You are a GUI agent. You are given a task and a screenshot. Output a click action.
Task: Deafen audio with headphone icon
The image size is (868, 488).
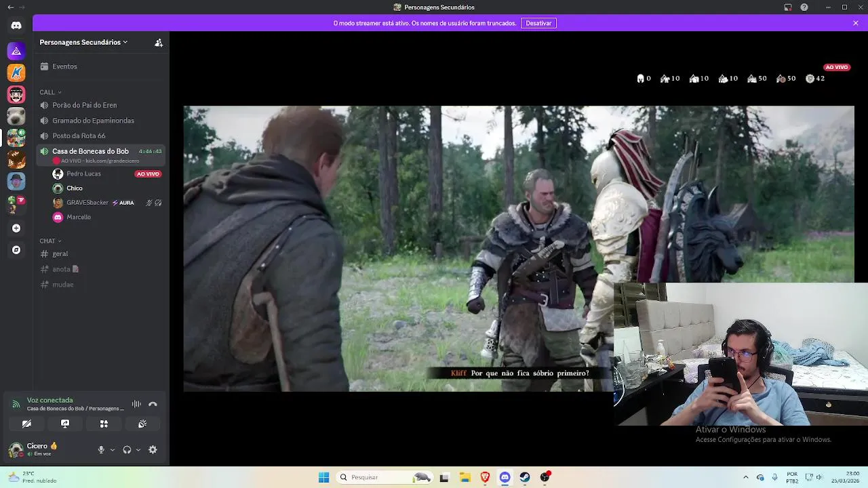click(127, 449)
